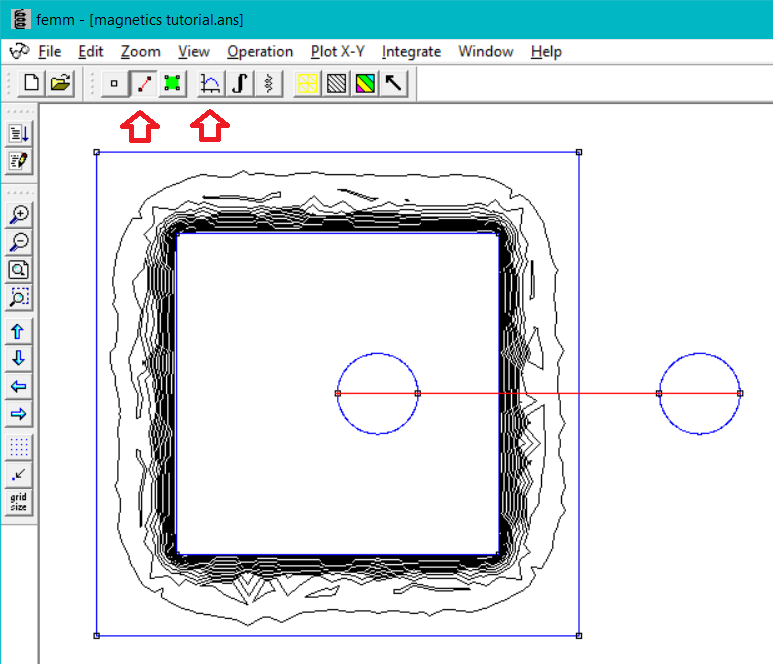
Task: Select the point values mode icon
Action: (114, 83)
